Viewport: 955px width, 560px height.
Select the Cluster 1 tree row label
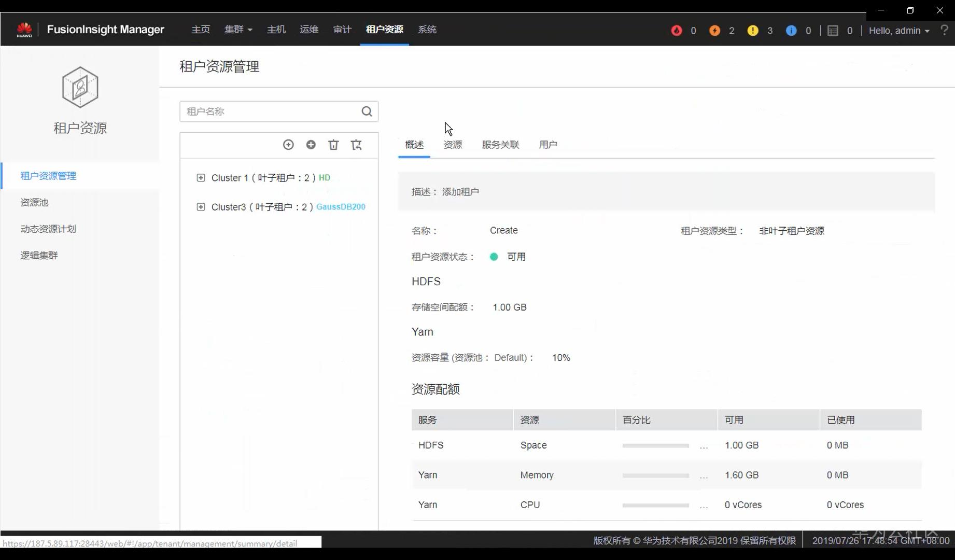coord(263,178)
